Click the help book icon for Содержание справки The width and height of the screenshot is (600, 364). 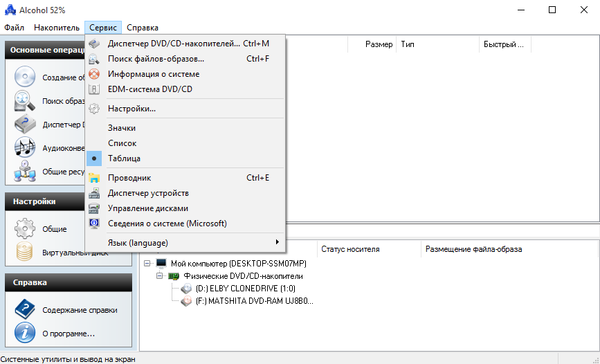(25, 309)
